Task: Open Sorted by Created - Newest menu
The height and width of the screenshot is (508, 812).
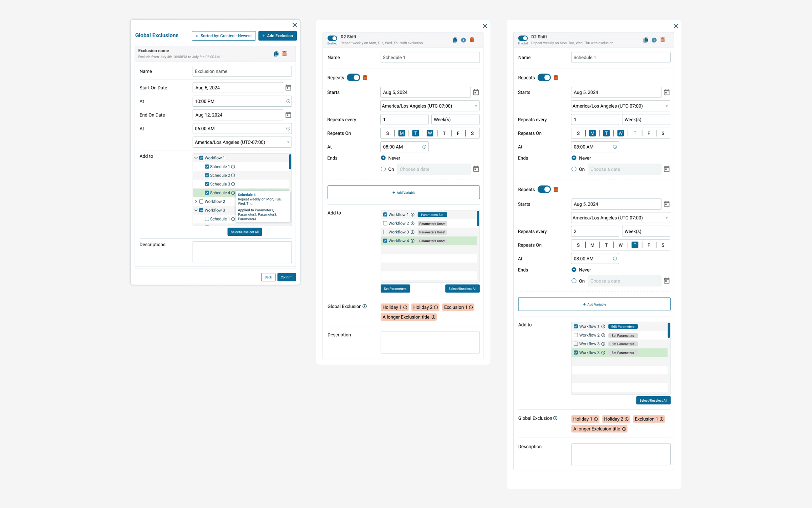Action: pyautogui.click(x=224, y=36)
